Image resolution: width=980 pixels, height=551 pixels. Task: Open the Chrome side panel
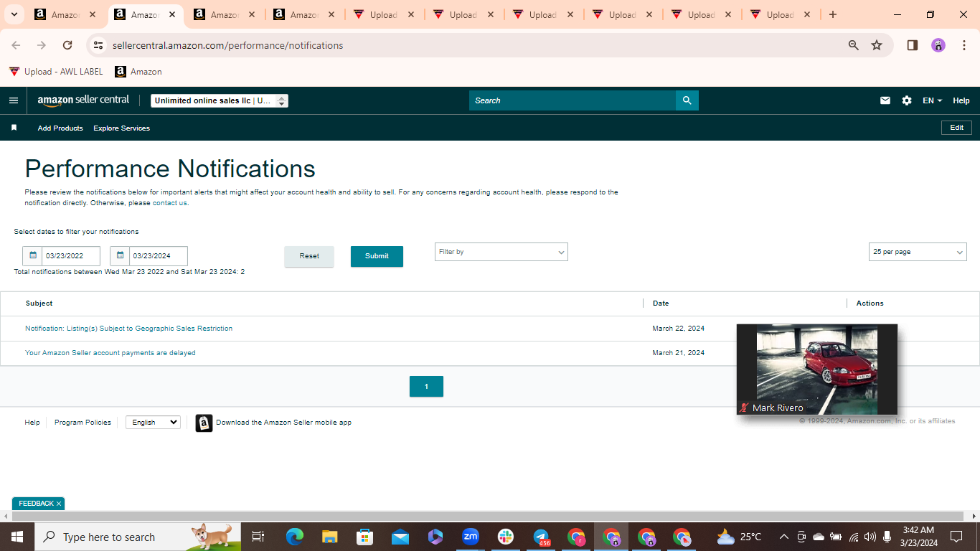pos(913,45)
